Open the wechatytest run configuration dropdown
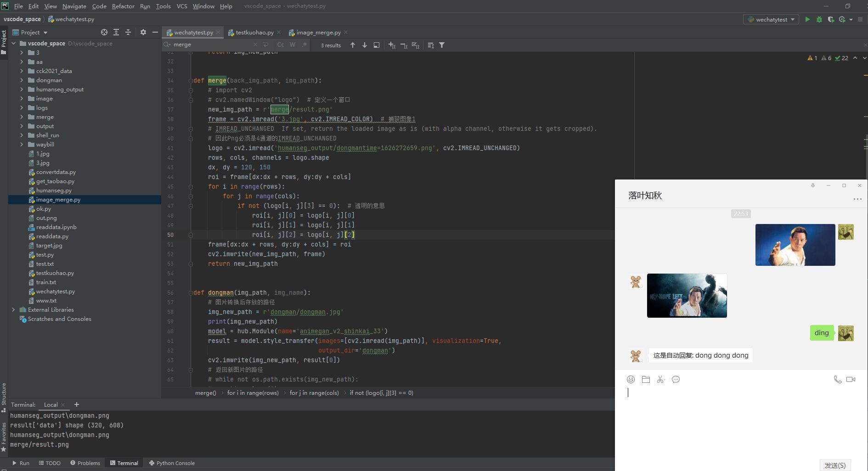868x471 pixels. (x=771, y=19)
